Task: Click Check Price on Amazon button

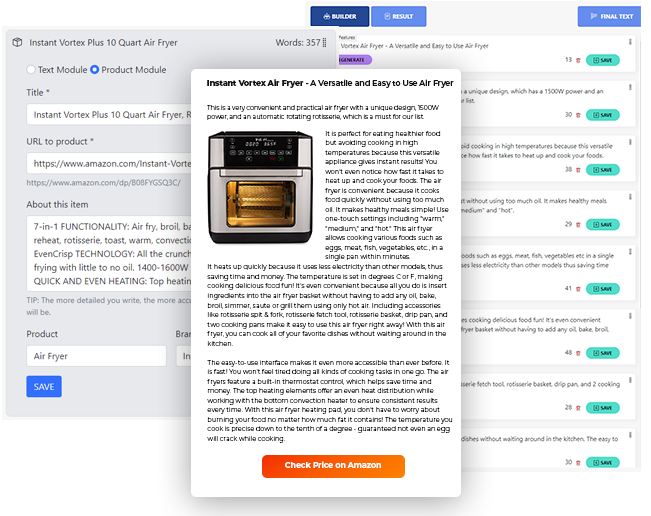Action: click(333, 466)
